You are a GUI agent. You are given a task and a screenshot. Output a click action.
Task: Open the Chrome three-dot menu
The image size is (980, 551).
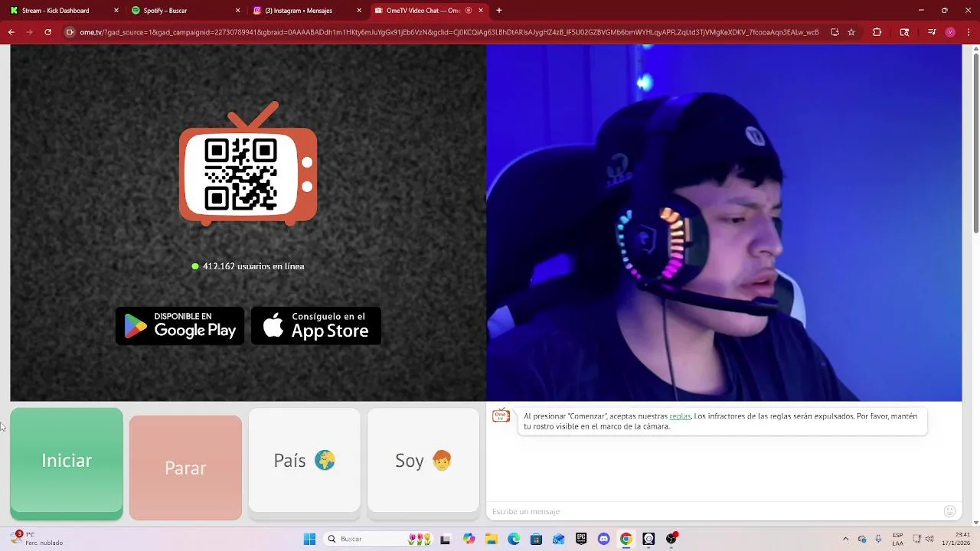tap(969, 32)
